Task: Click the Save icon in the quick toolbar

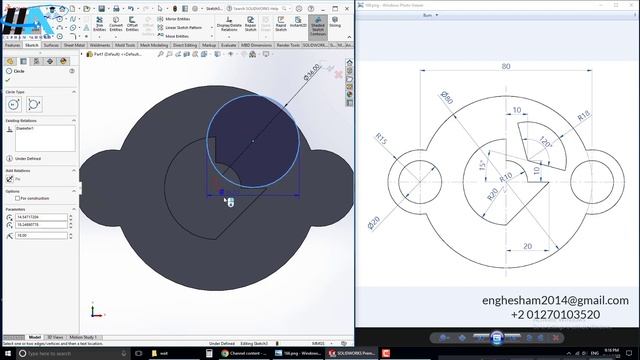Action: click(102, 9)
